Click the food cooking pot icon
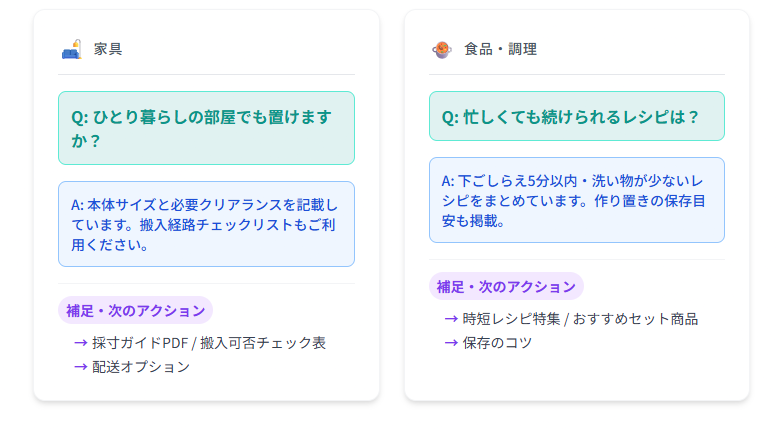Image resolution: width=776 pixels, height=429 pixels. pyautogui.click(x=441, y=48)
